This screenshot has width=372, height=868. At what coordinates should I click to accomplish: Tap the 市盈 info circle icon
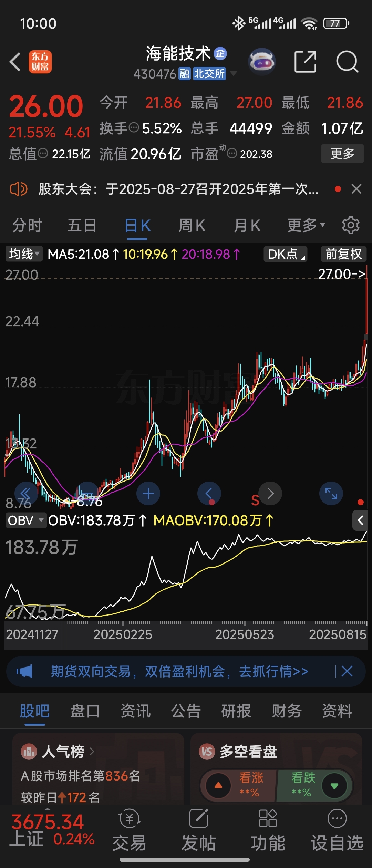pos(232,153)
